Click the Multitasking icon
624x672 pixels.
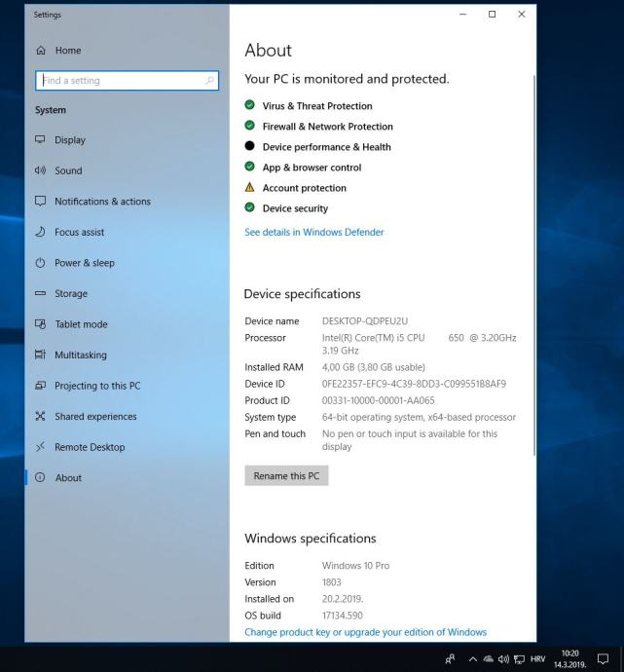(40, 355)
